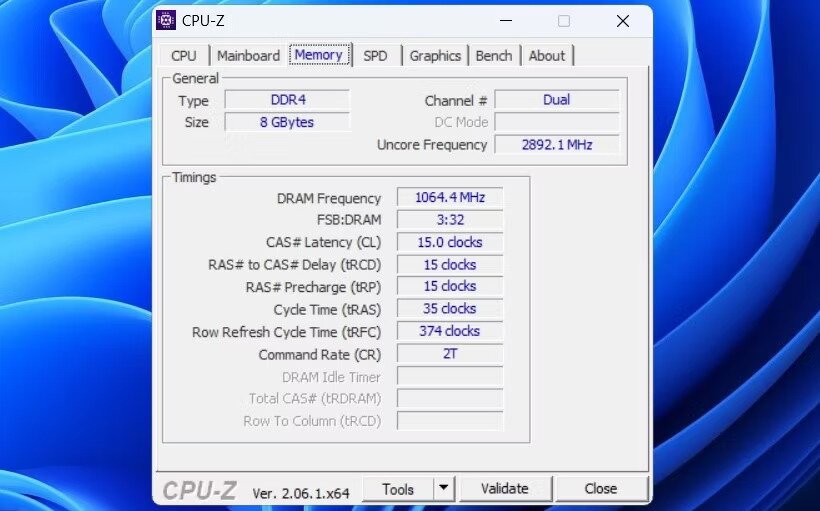
Task: Click the Row Refresh Cycle Time (tRFC) label
Action: point(287,333)
